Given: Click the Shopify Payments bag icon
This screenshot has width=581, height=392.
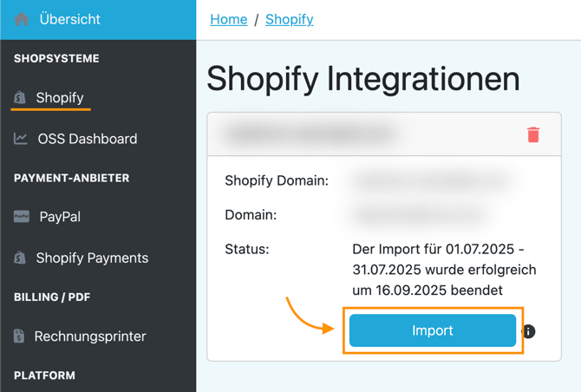Looking at the screenshot, I should (20, 258).
